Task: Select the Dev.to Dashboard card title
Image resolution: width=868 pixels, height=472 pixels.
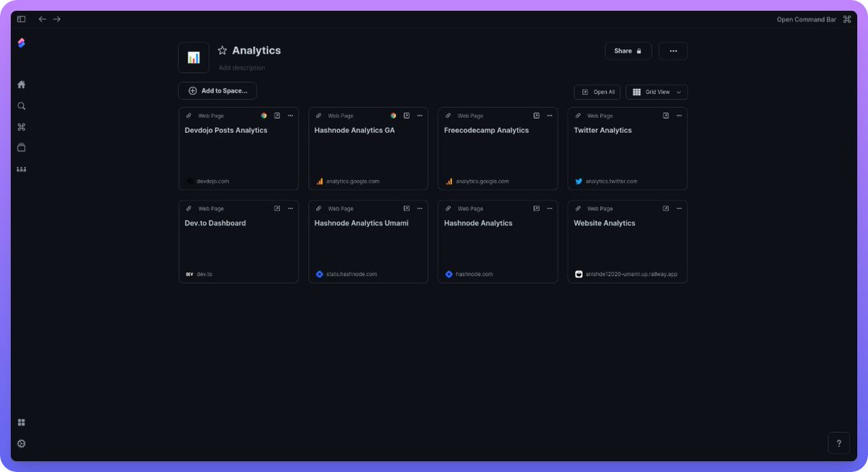Action: pos(216,223)
